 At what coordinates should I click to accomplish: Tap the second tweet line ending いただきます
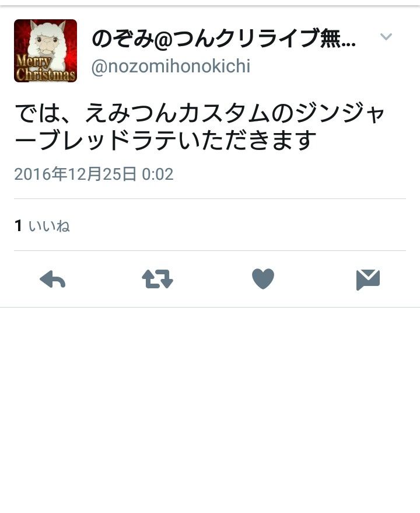click(166, 139)
